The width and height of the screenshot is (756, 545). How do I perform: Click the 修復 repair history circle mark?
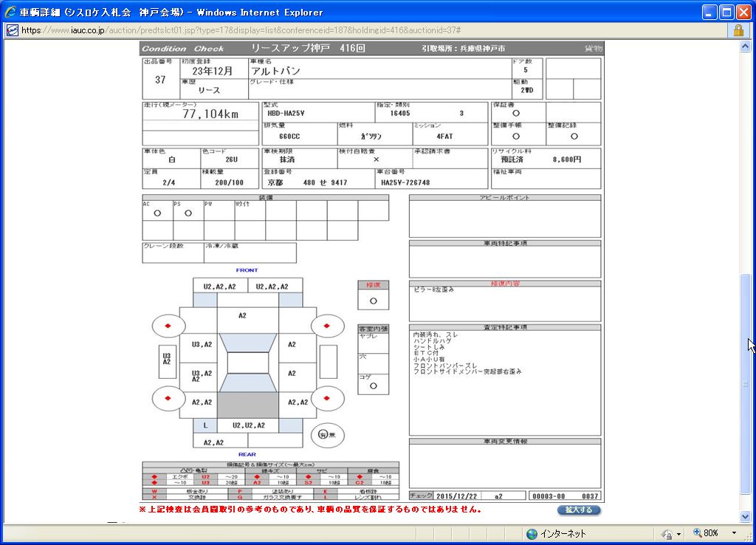373,301
